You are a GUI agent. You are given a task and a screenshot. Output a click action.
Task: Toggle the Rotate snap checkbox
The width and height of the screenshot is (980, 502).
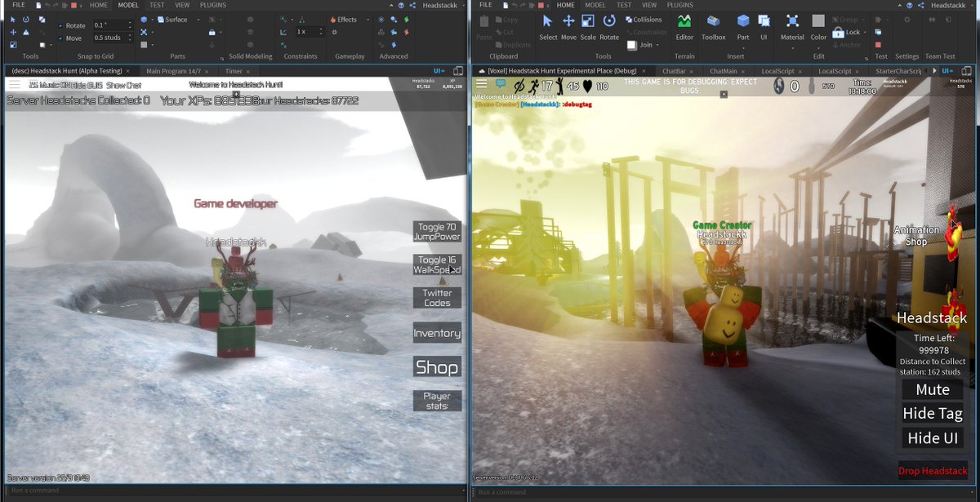click(60, 25)
